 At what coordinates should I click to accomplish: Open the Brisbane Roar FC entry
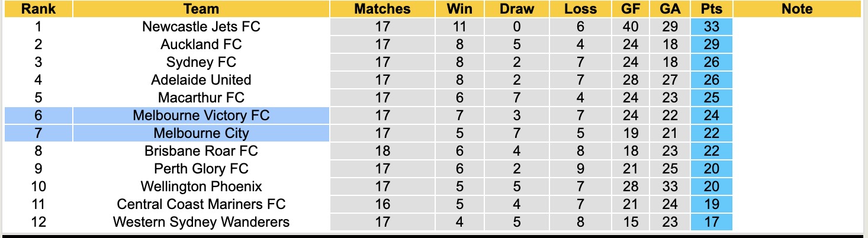201,151
